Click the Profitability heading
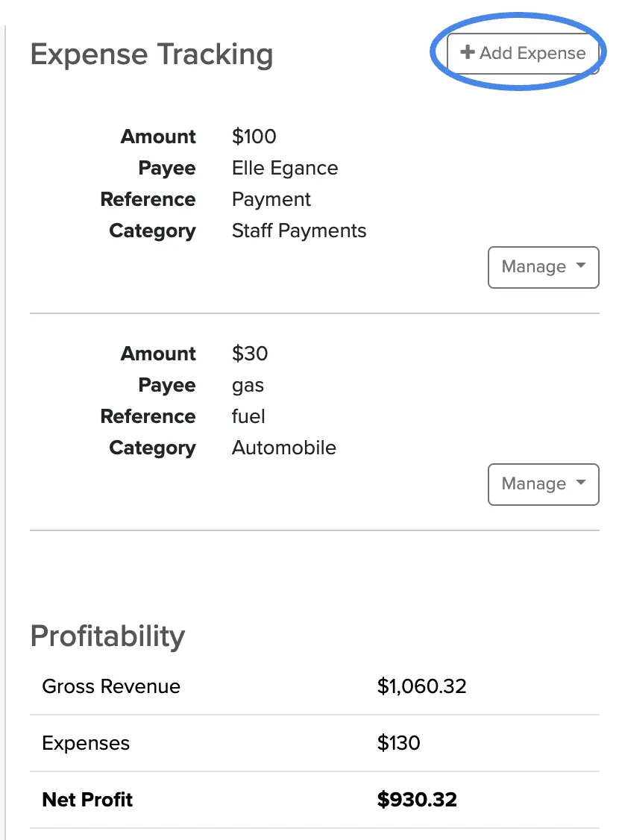The height and width of the screenshot is (840, 619). (x=107, y=637)
